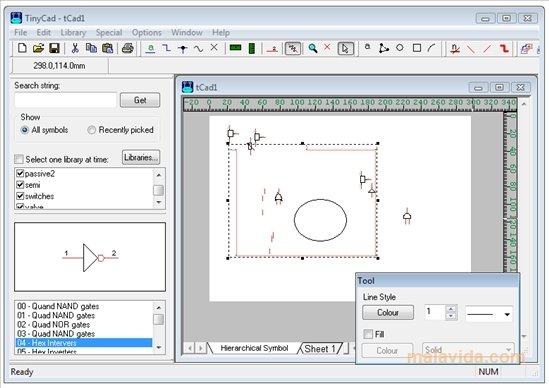
Task: Open the Library menu
Action: [x=73, y=33]
